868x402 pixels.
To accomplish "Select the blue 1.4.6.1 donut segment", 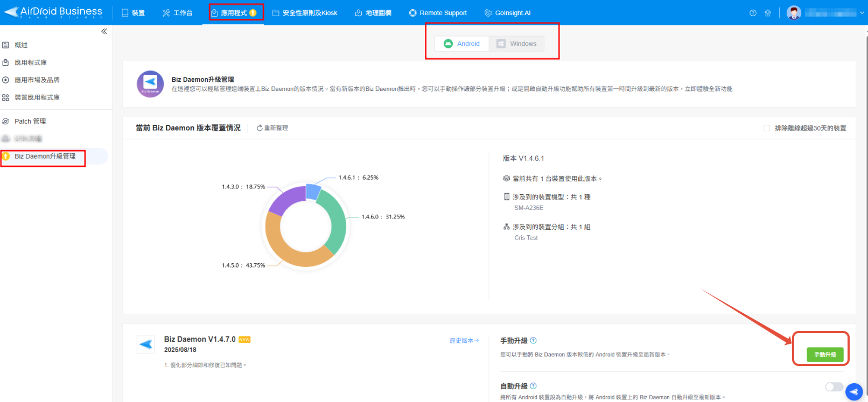I will (x=313, y=192).
